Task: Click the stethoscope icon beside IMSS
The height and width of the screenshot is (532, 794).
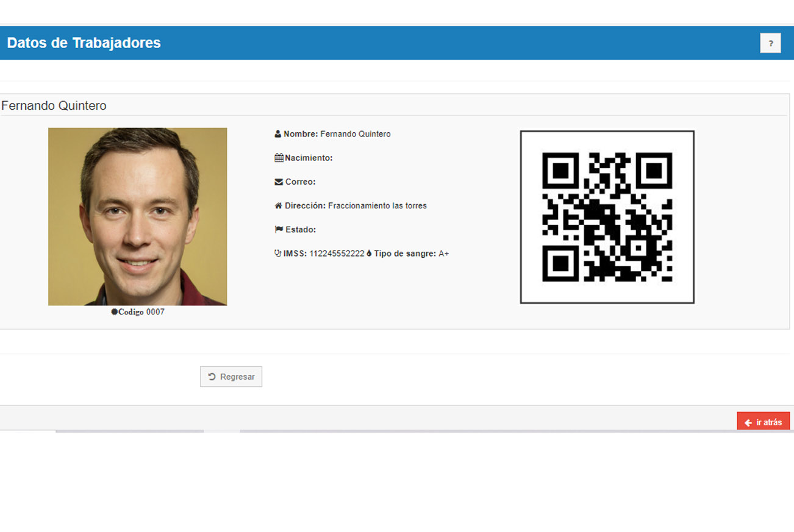Action: 278,254
